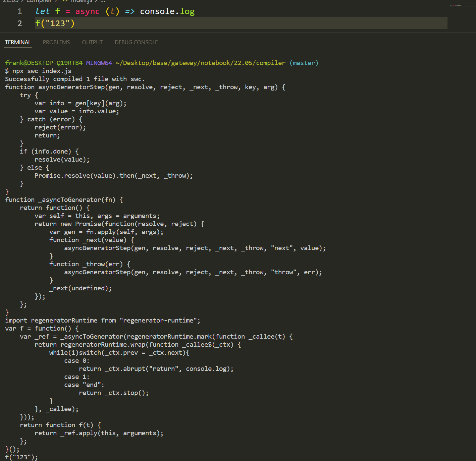Click 'console.log' in editor line 1

click(x=167, y=11)
